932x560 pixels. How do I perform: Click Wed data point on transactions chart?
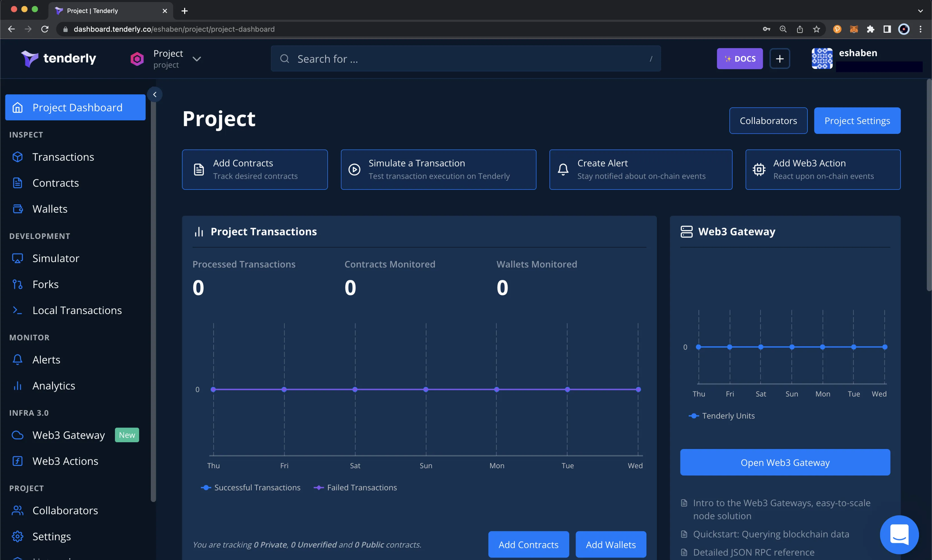pos(638,389)
